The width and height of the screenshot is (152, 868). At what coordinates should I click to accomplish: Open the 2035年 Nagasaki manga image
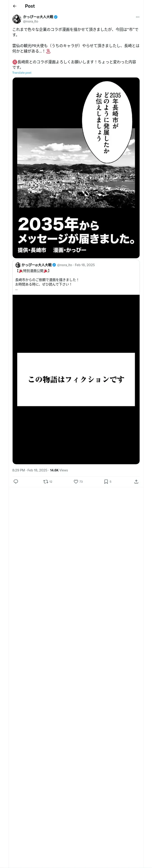pos(76,168)
